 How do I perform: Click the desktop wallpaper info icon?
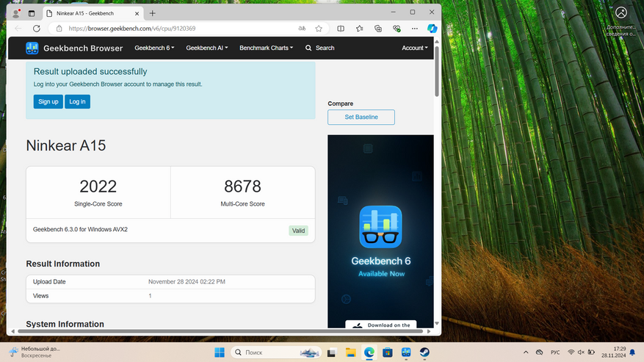[621, 21]
